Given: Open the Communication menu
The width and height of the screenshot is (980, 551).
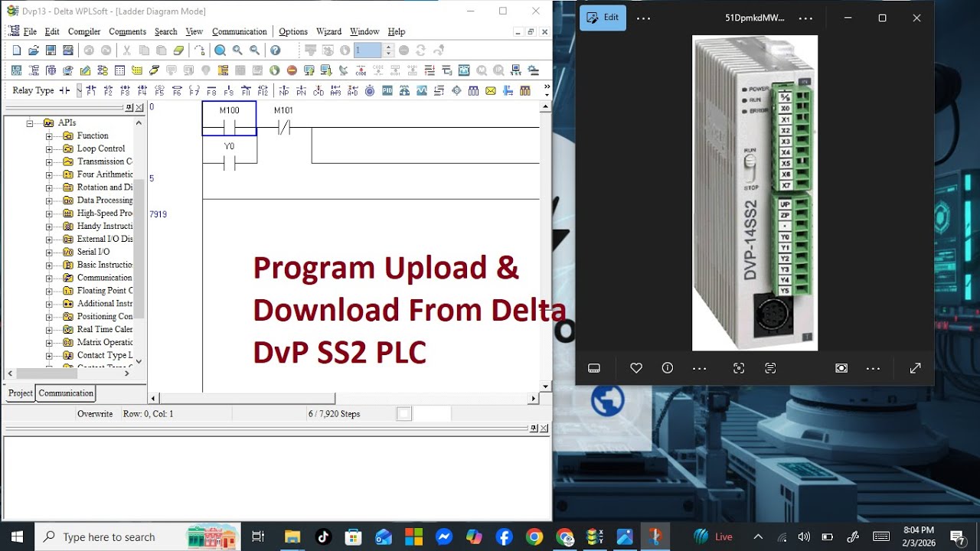Looking at the screenshot, I should point(240,31).
